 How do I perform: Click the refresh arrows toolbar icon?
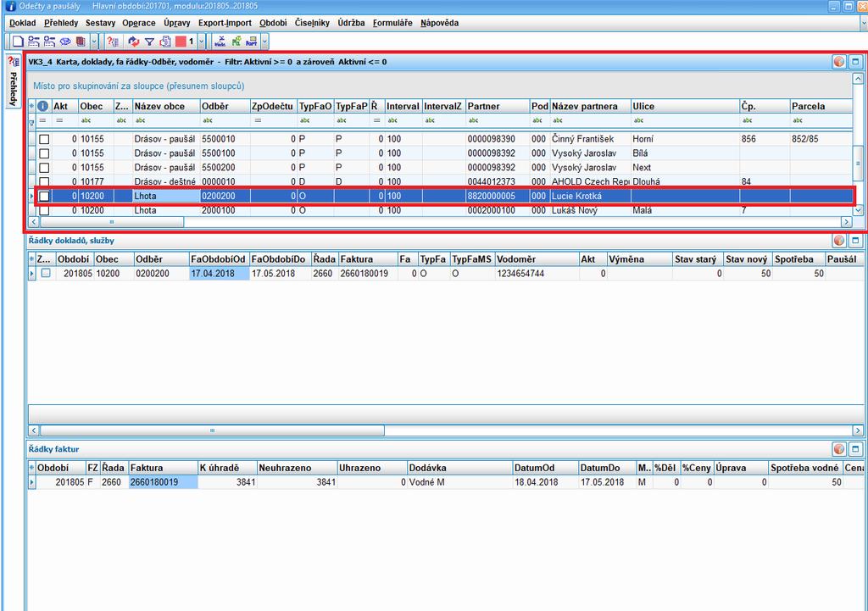(133, 42)
